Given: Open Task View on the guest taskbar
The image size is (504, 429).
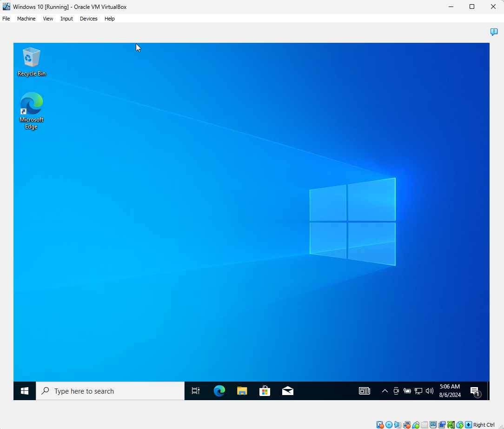Looking at the screenshot, I should pos(196,391).
